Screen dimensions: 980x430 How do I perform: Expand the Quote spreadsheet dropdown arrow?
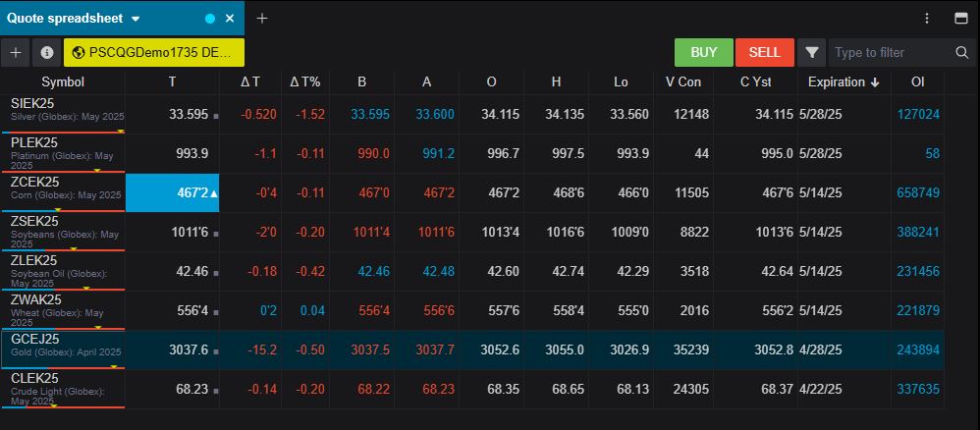(136, 19)
